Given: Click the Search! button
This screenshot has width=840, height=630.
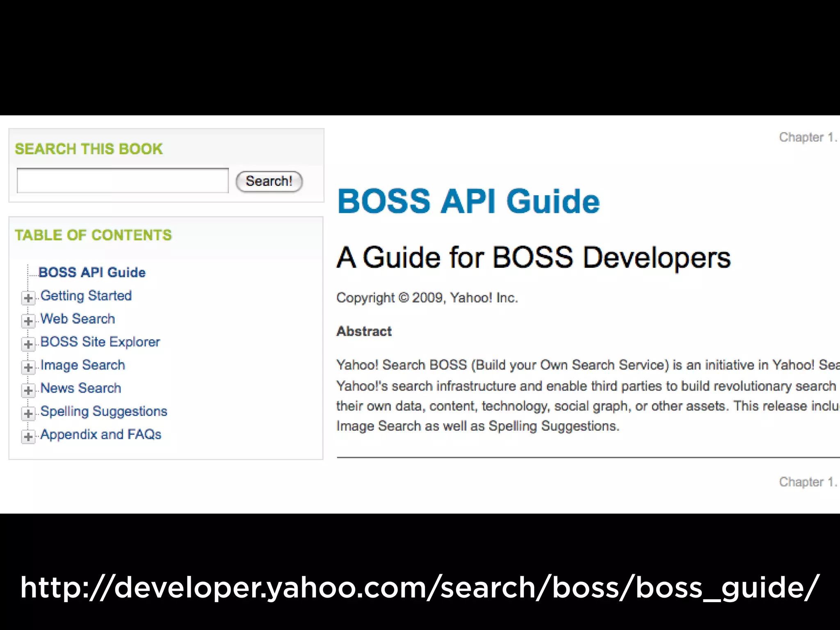Looking at the screenshot, I should click(269, 181).
